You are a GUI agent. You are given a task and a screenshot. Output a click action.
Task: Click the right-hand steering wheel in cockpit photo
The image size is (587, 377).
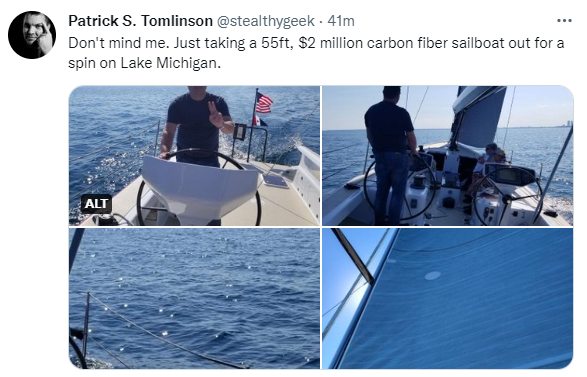(x=508, y=195)
